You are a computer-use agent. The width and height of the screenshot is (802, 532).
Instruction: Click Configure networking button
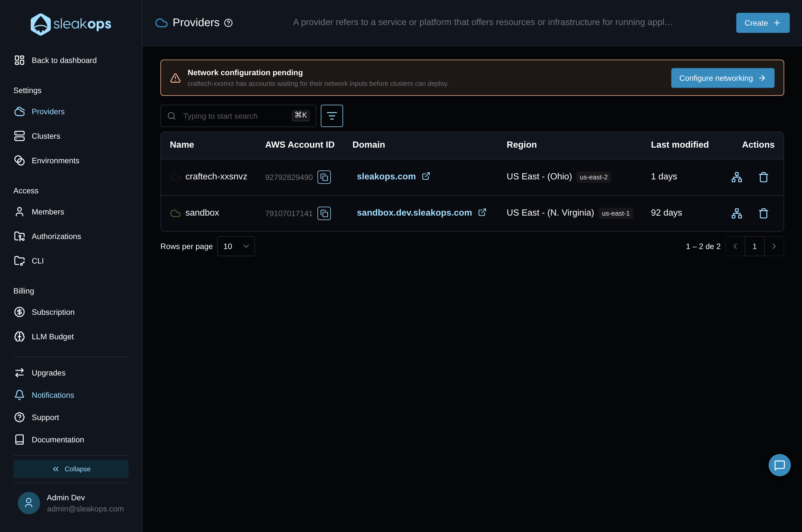point(723,78)
